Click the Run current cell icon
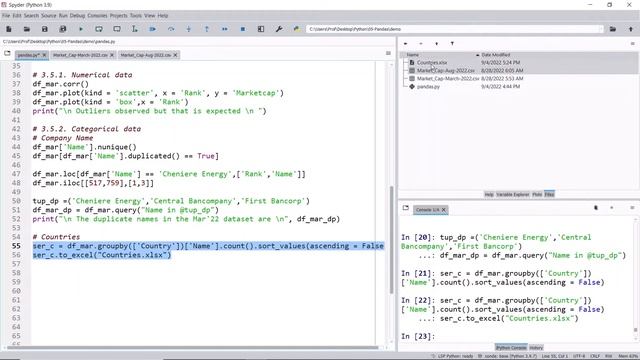This screenshot has width=640, height=360. (x=99, y=29)
